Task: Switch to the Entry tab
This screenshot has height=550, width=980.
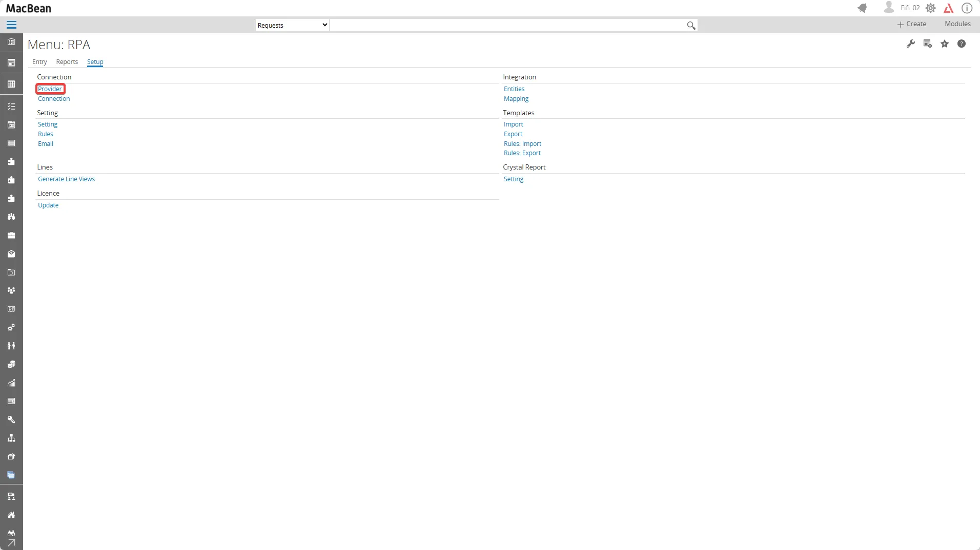Action: 39,61
